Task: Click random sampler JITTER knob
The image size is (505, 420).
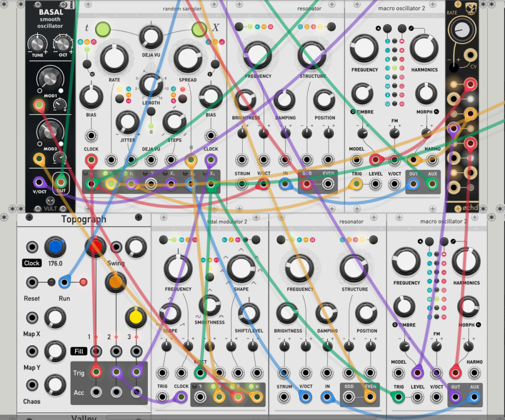Action: [128, 122]
